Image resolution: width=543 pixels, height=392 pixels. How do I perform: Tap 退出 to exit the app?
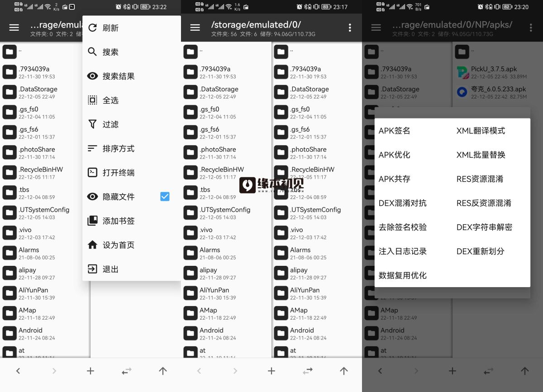pyautogui.click(x=111, y=269)
